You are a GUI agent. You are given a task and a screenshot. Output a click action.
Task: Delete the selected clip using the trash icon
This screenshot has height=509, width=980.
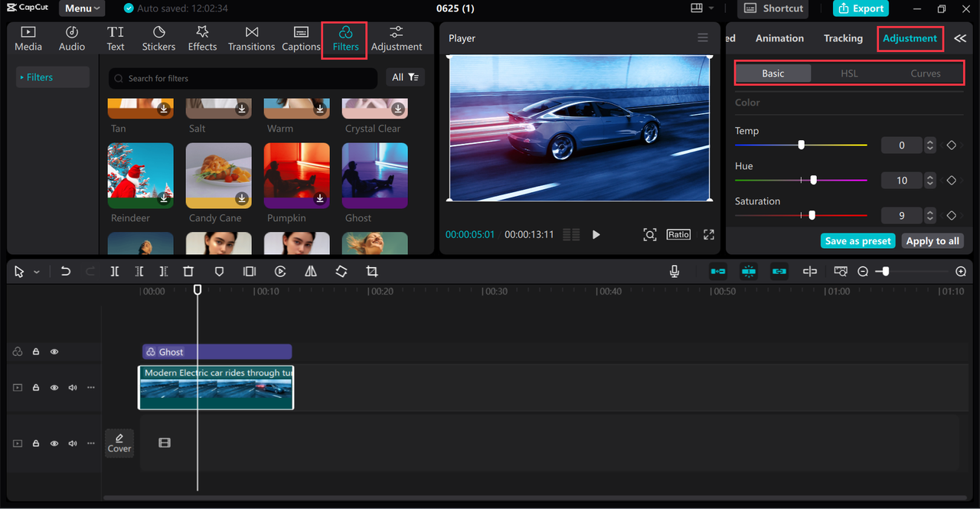(188, 271)
